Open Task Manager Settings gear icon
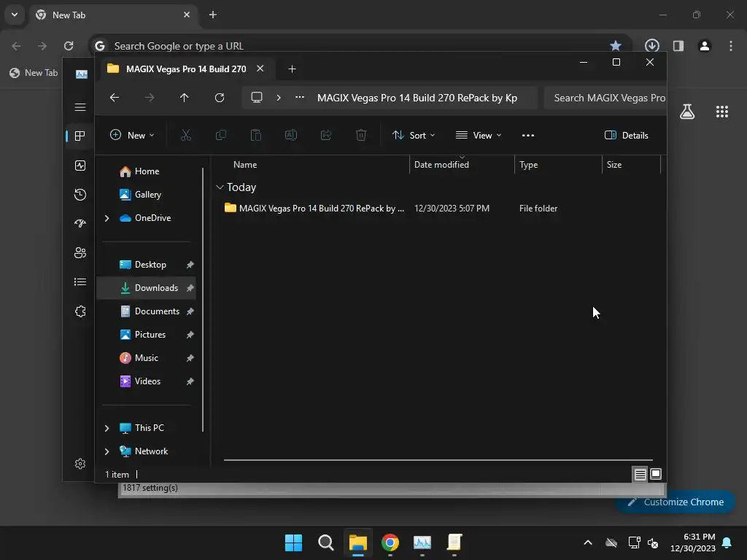The width and height of the screenshot is (747, 560). (80, 464)
